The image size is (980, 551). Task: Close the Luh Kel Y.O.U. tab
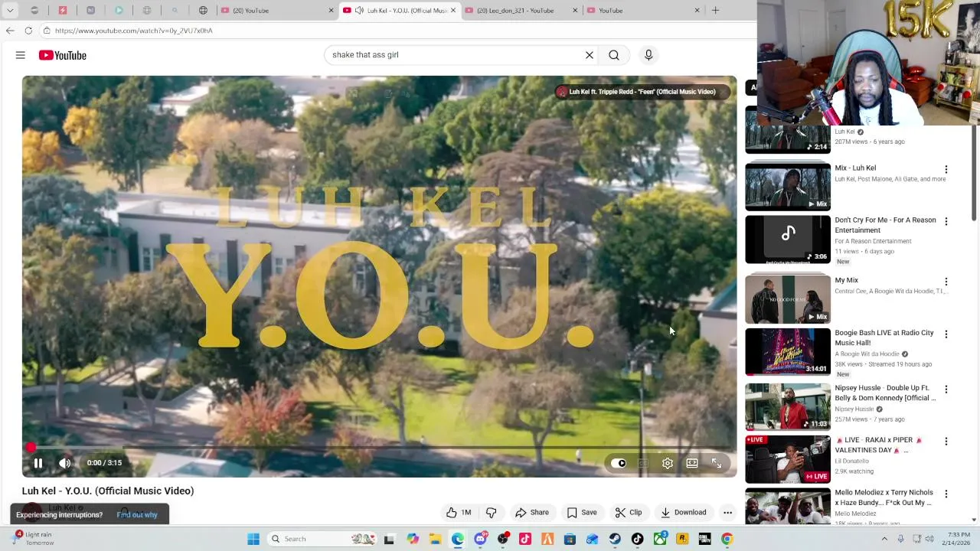(453, 11)
